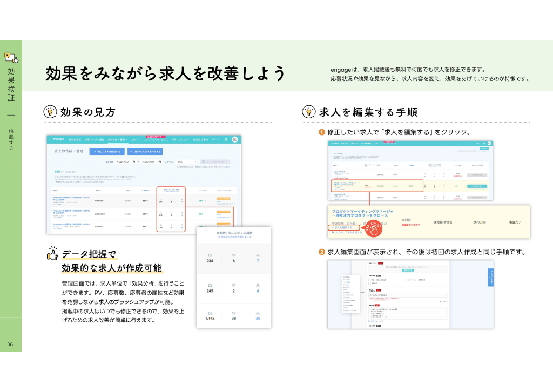Click the heart icon above the number 6
Image resolution: width=553 pixels, height=392 pixels.
(233, 255)
